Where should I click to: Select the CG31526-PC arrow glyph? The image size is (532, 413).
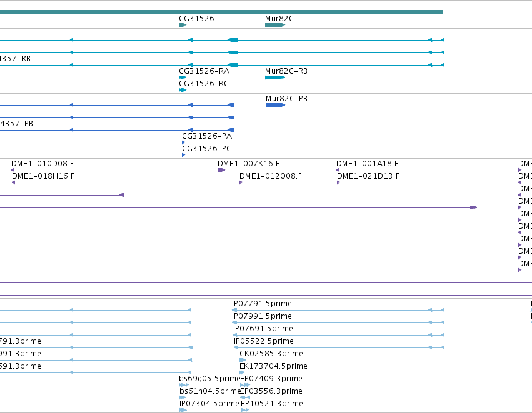(184, 155)
